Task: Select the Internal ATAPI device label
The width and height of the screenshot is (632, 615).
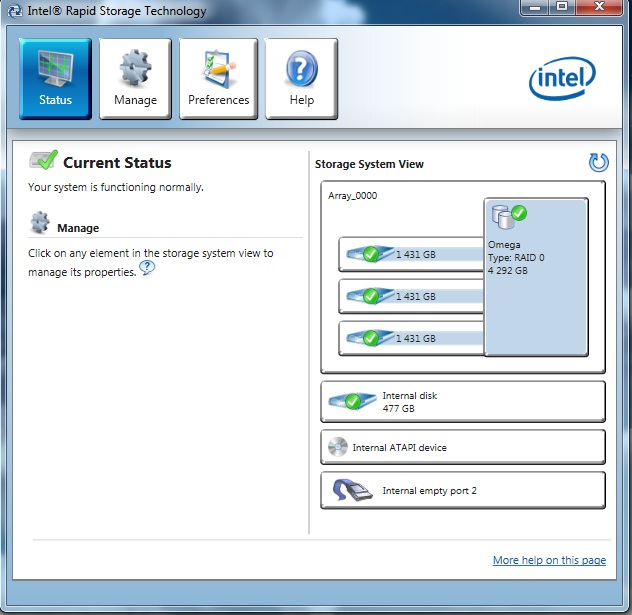Action: click(399, 448)
